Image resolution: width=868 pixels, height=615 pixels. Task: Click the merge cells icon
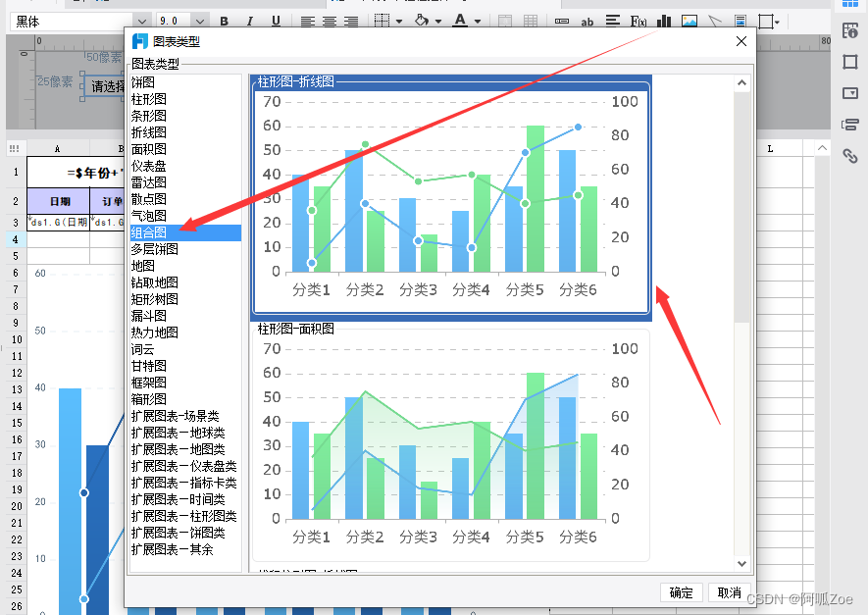point(505,21)
